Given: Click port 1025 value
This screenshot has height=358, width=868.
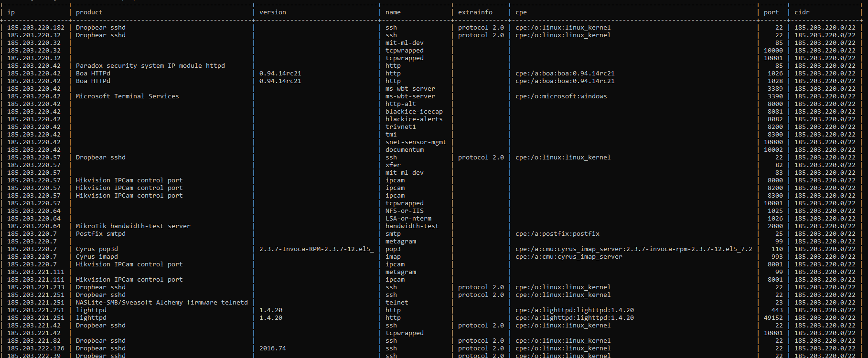Looking at the screenshot, I should 775,211.
